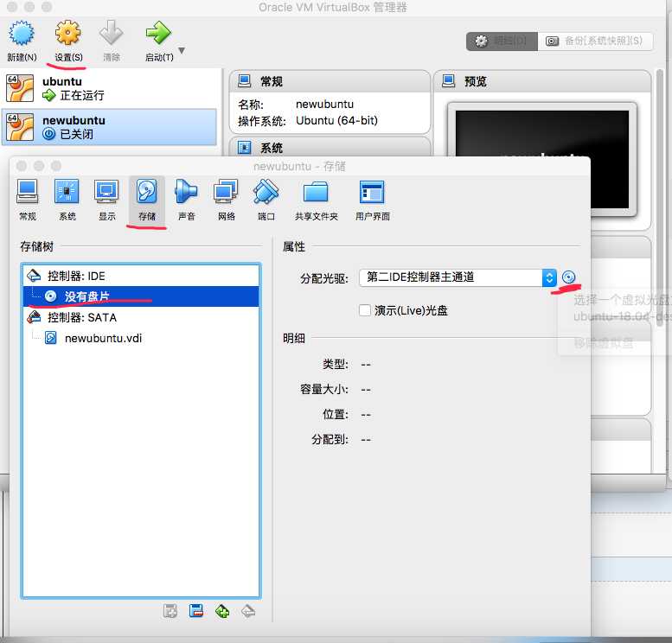Switch to Snapshots (备份[系统快照]) view button
672x643 pixels.
(x=595, y=41)
